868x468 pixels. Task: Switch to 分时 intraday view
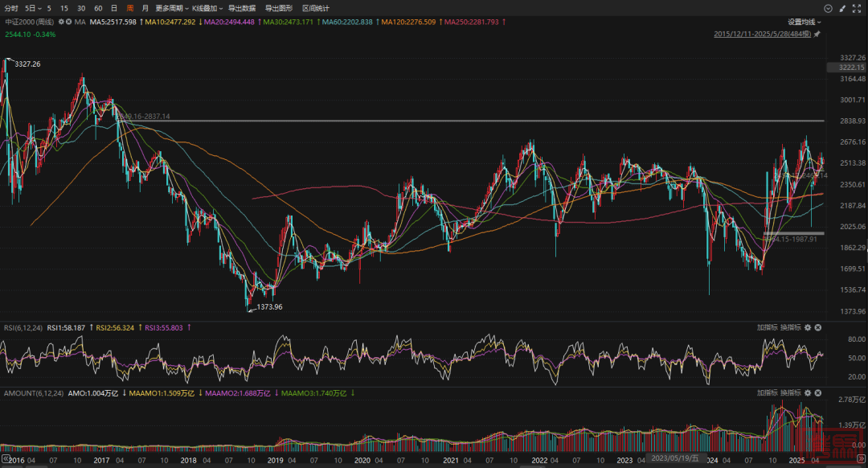pos(11,8)
